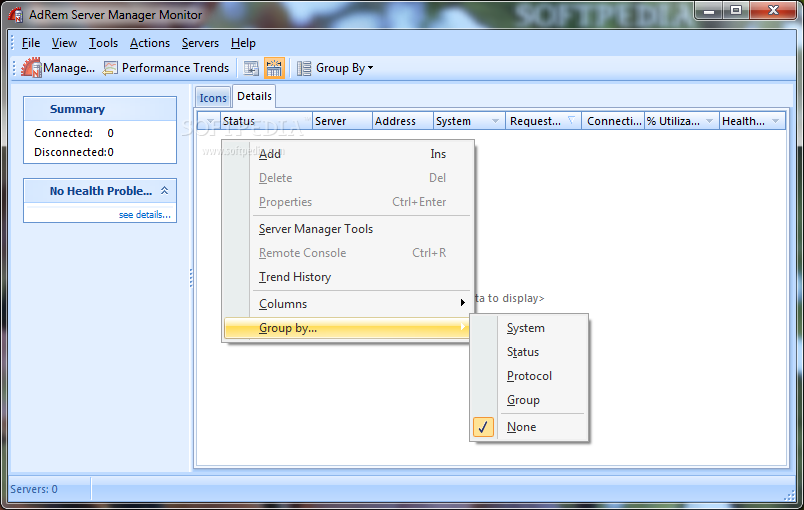This screenshot has width=804, height=510.
Task: Click Properties in the context menu
Action: 347,202
